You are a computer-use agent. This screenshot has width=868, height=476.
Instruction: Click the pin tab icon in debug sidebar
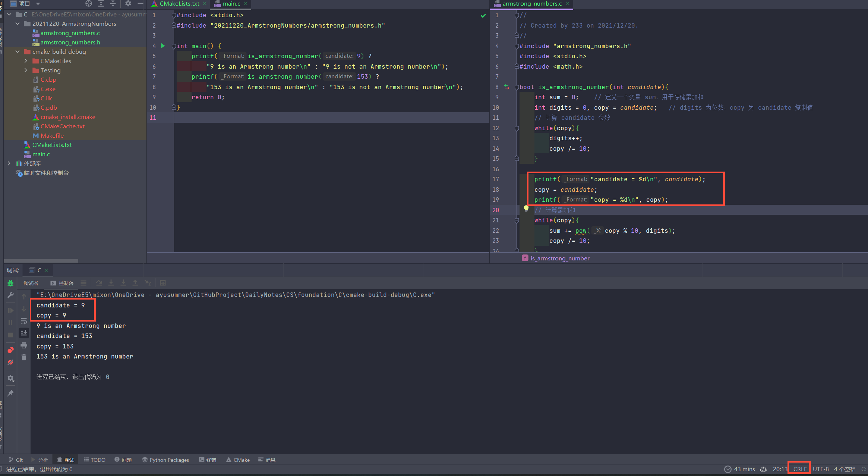tap(10, 393)
